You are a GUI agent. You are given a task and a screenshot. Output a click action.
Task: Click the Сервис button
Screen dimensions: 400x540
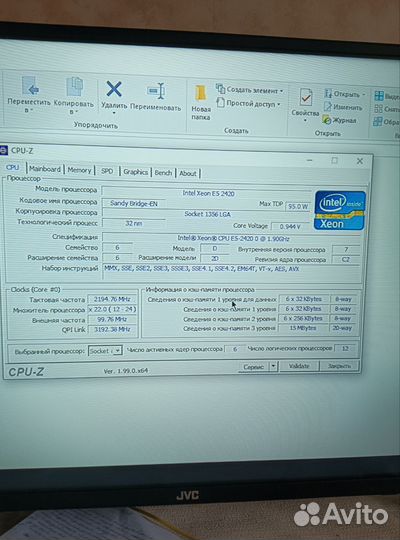coord(253,367)
